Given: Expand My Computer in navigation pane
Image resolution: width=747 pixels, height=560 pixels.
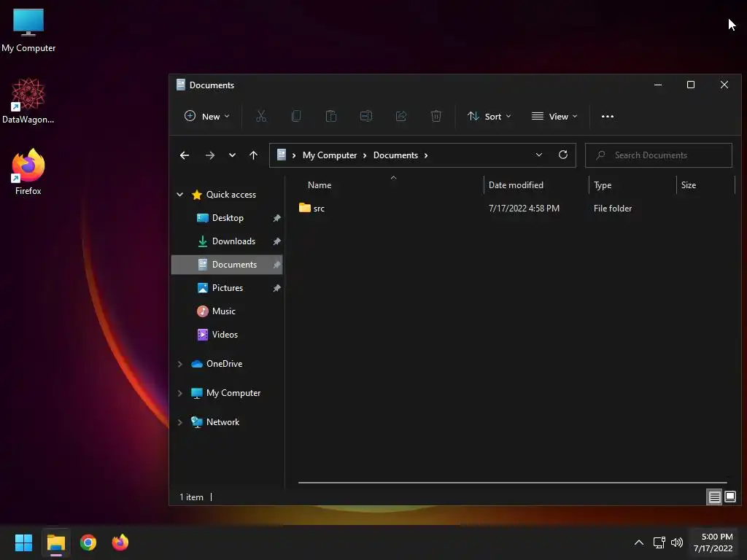Looking at the screenshot, I should [x=180, y=393].
